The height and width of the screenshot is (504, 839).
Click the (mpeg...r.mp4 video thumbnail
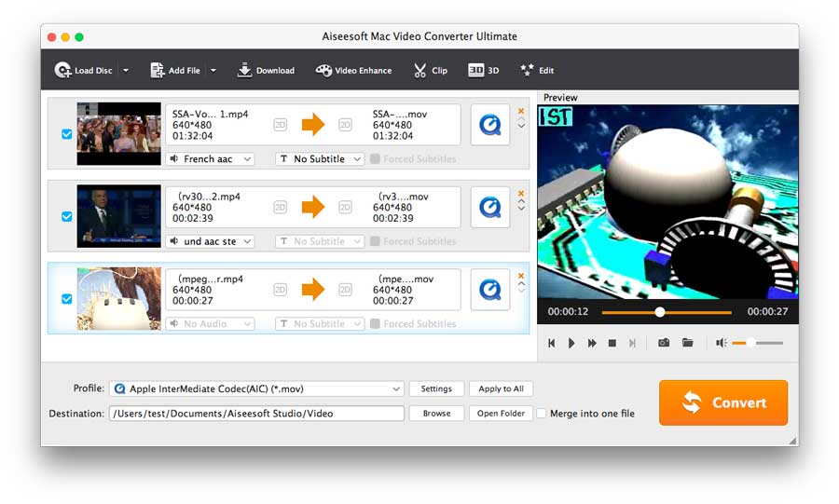pos(118,298)
